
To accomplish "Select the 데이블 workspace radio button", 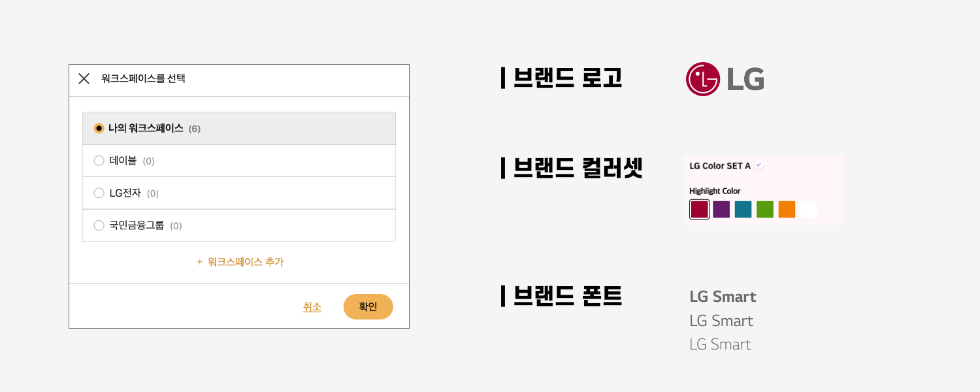I will pos(100,160).
